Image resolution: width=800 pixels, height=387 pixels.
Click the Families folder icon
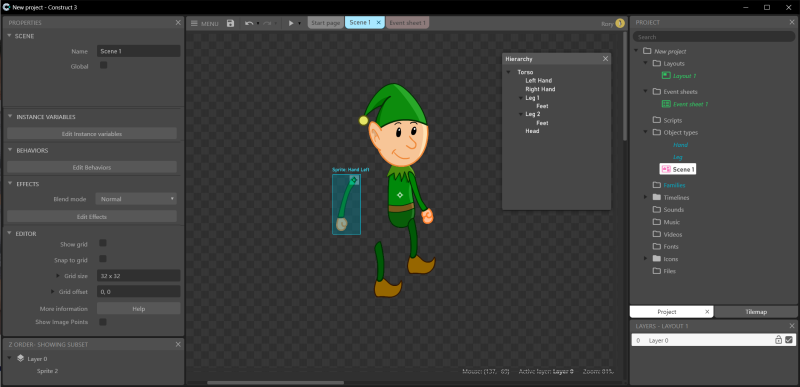[657, 185]
